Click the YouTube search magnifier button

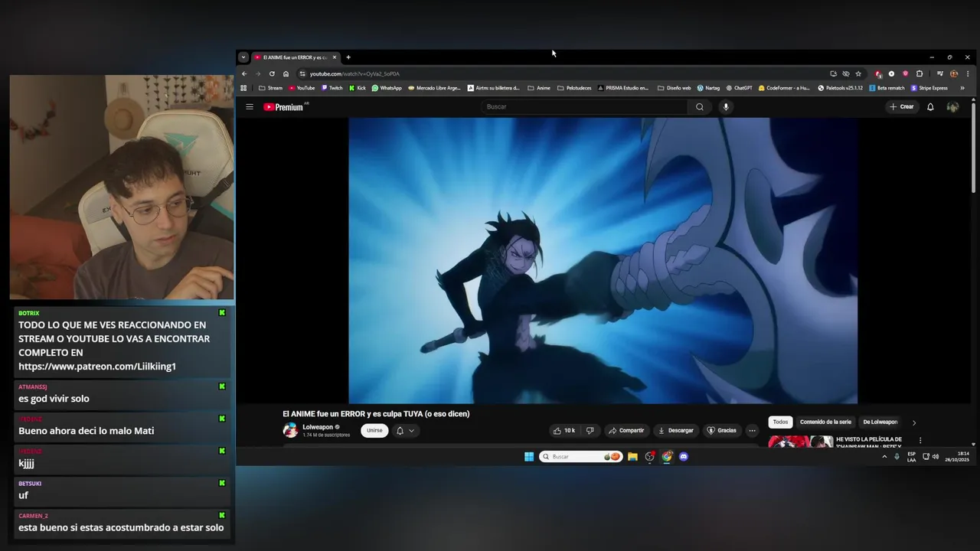(x=699, y=107)
